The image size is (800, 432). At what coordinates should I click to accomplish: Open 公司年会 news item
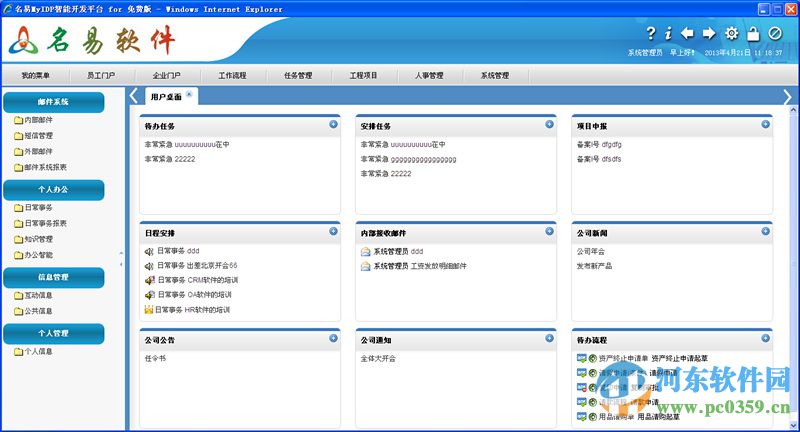pos(591,251)
